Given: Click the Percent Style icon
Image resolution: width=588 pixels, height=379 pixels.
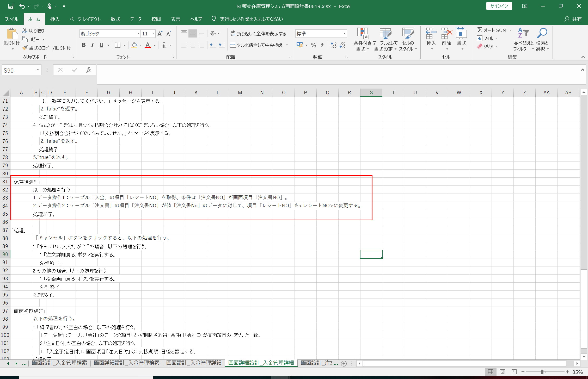Looking at the screenshot, I should click(313, 45).
